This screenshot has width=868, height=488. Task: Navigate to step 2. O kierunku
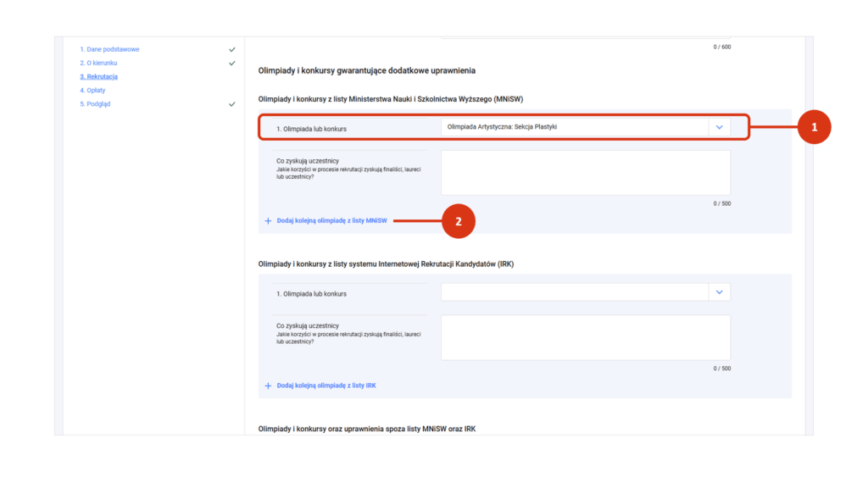click(98, 64)
